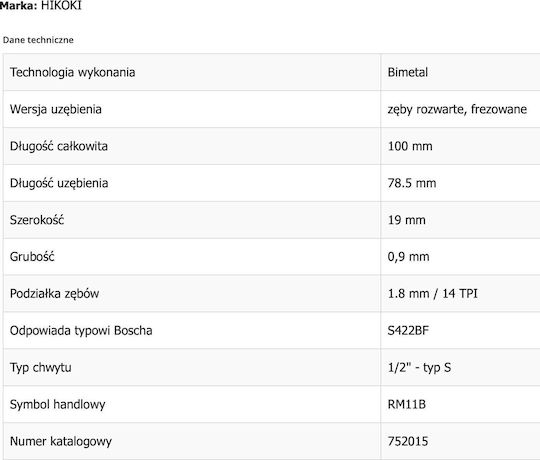
Task: Select the Grubość row label
Action: pos(32,257)
